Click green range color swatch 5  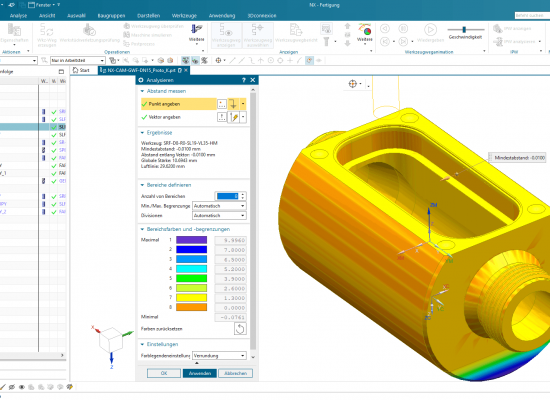tap(191, 278)
